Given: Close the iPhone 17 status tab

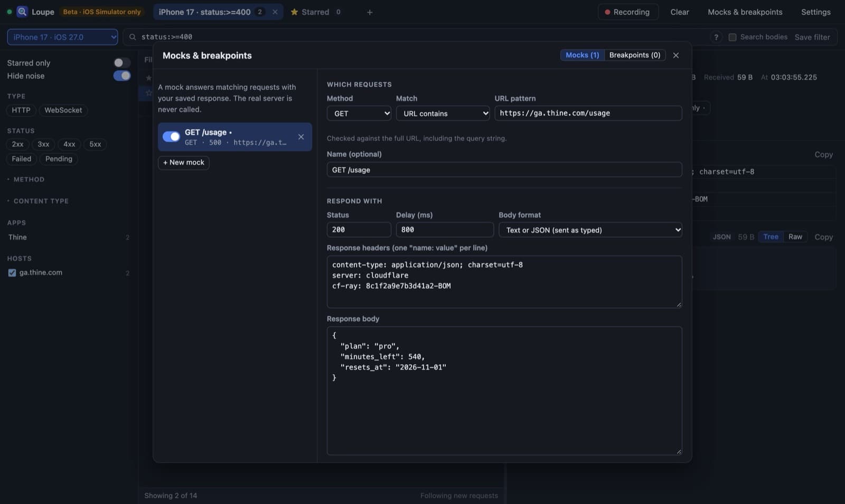Looking at the screenshot, I should pyautogui.click(x=275, y=12).
